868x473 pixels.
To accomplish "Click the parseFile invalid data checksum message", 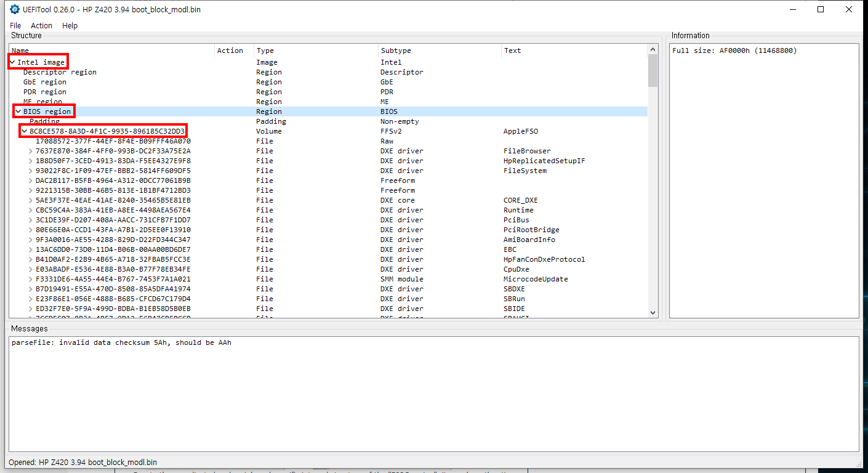I will coord(121,342).
